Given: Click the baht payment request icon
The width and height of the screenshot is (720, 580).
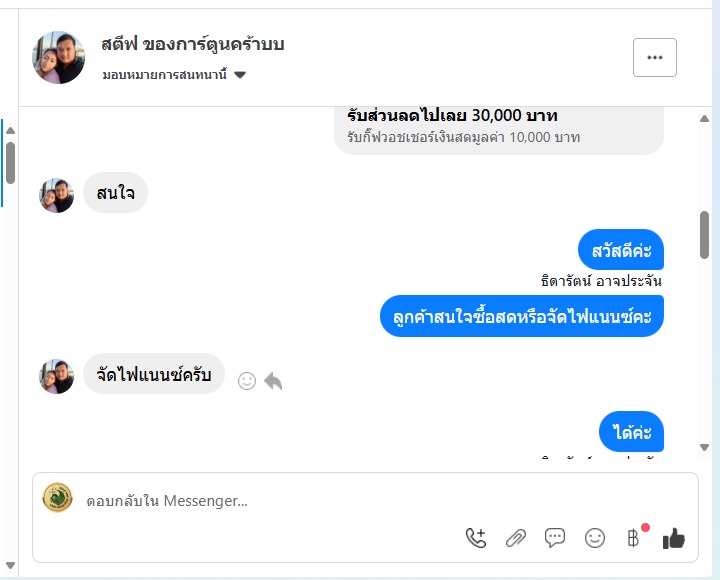Looking at the screenshot, I should tap(633, 538).
